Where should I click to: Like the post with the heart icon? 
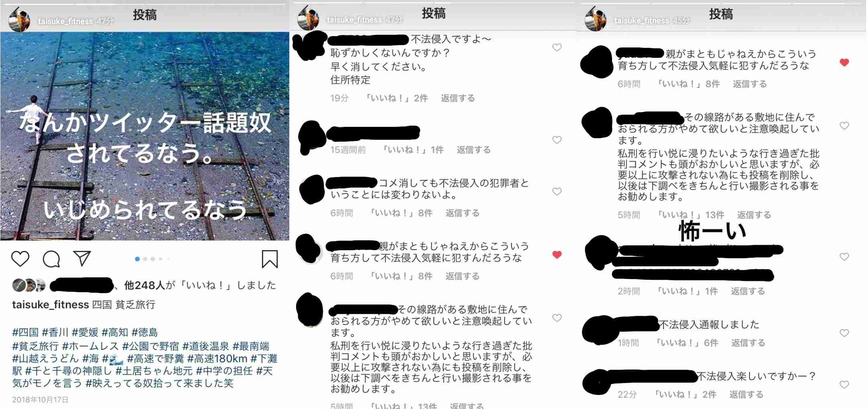pos(20,259)
